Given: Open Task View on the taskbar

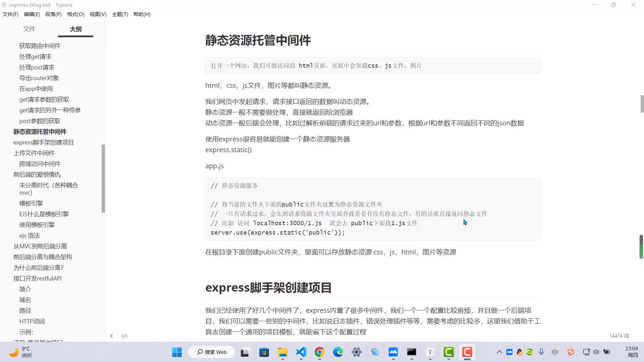Looking at the screenshot, I should [x=245, y=352].
